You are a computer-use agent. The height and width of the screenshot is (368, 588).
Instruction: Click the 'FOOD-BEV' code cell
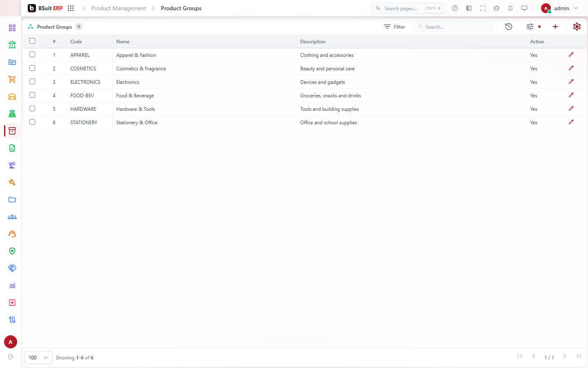click(82, 96)
